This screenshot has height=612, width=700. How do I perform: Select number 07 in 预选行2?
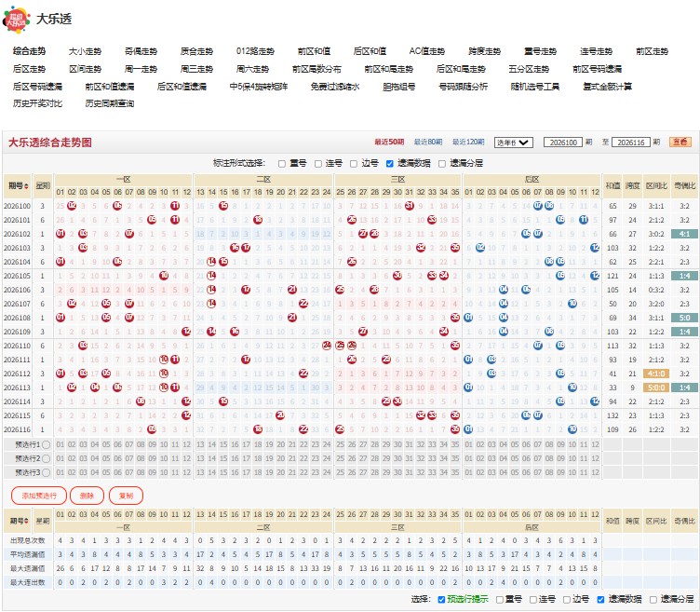click(x=129, y=459)
